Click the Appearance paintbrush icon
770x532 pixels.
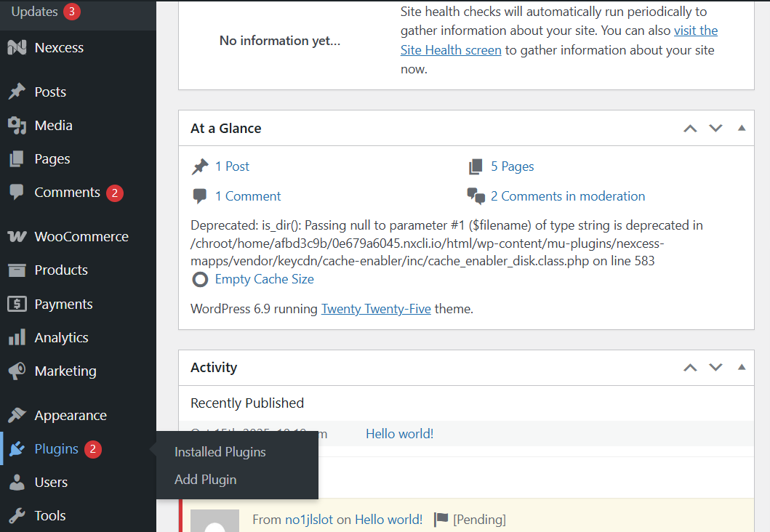click(17, 415)
